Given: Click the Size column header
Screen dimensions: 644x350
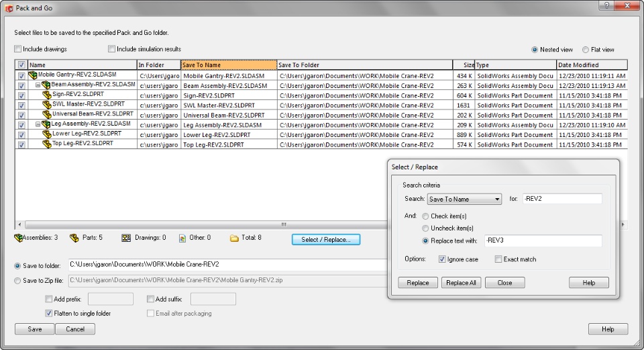Looking at the screenshot, I should 464,65.
